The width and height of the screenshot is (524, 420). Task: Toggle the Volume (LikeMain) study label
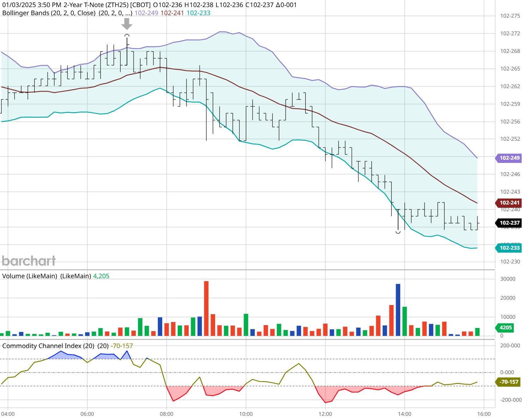(30, 276)
